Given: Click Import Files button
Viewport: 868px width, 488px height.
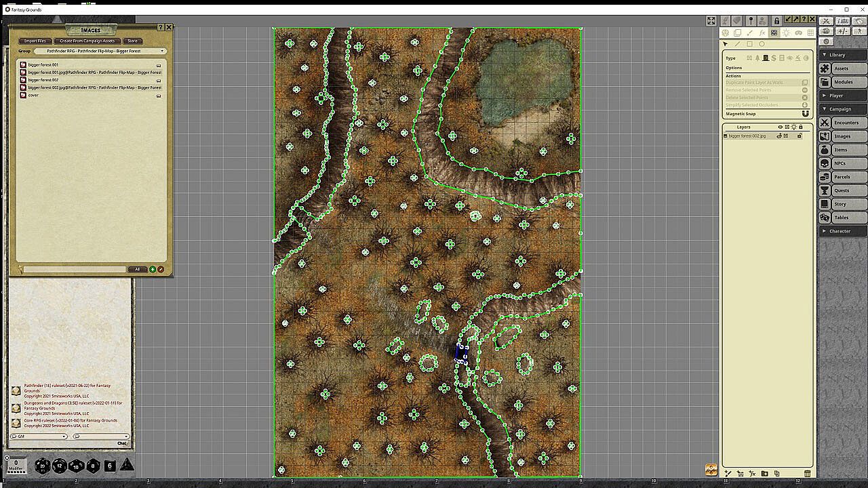Looking at the screenshot, I should pos(35,41).
